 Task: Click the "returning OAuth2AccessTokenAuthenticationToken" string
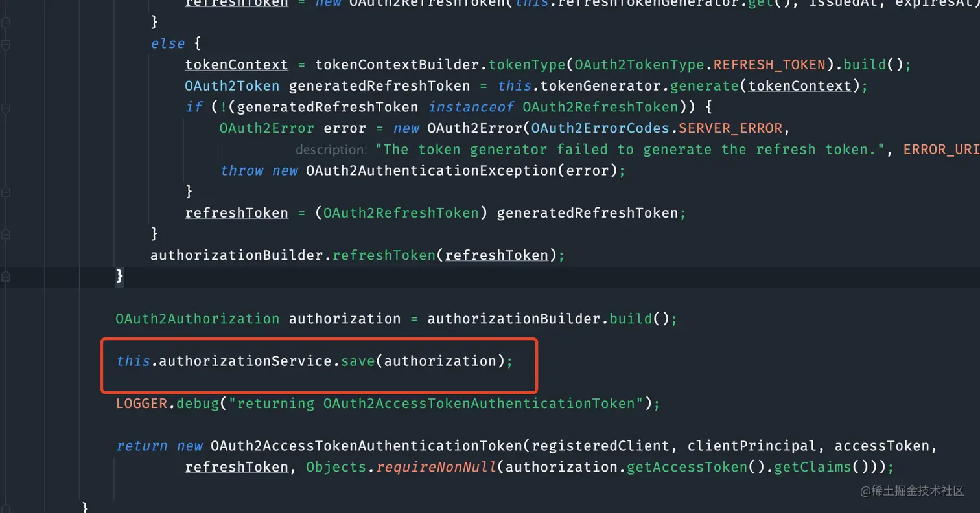click(436, 404)
